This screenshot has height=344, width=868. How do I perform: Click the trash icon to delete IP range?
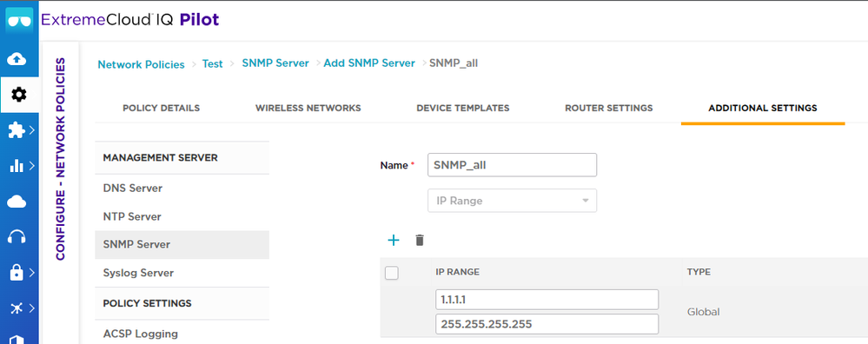pos(420,240)
